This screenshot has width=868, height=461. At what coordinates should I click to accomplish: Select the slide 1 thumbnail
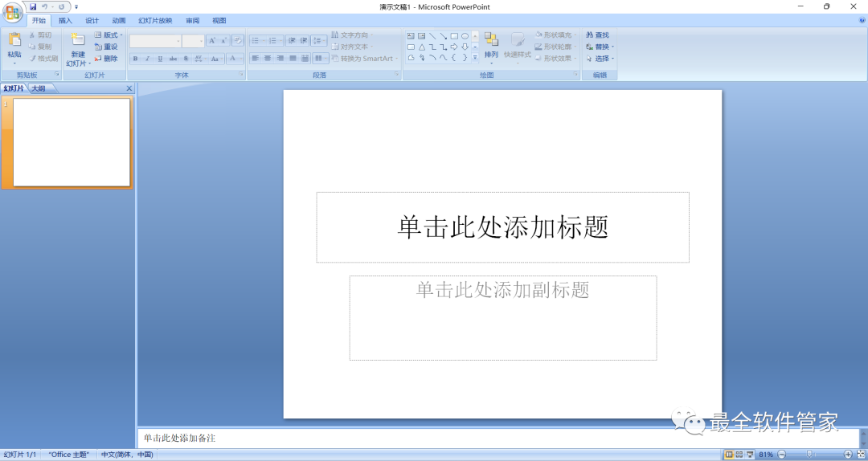(x=72, y=142)
